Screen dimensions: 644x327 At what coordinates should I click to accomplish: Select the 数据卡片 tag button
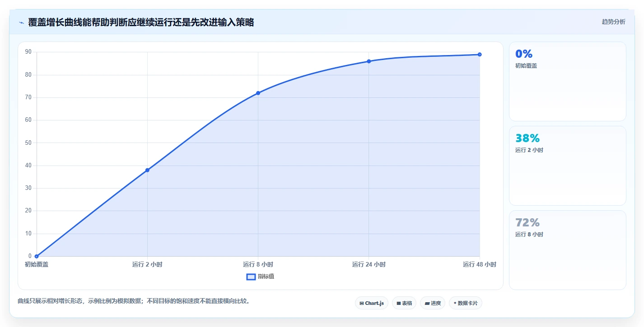click(x=465, y=303)
